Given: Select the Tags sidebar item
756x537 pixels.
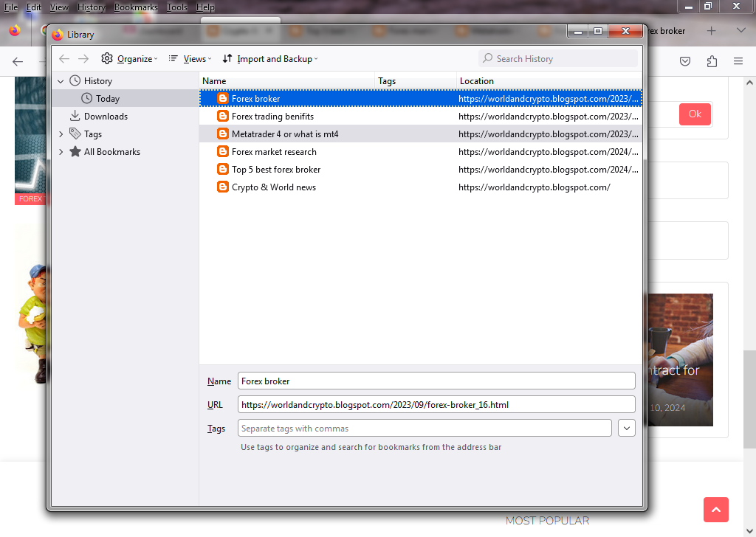Looking at the screenshot, I should (x=93, y=134).
